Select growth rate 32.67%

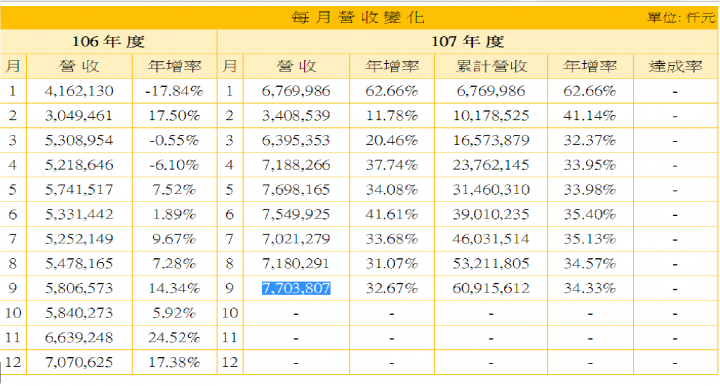(392, 288)
